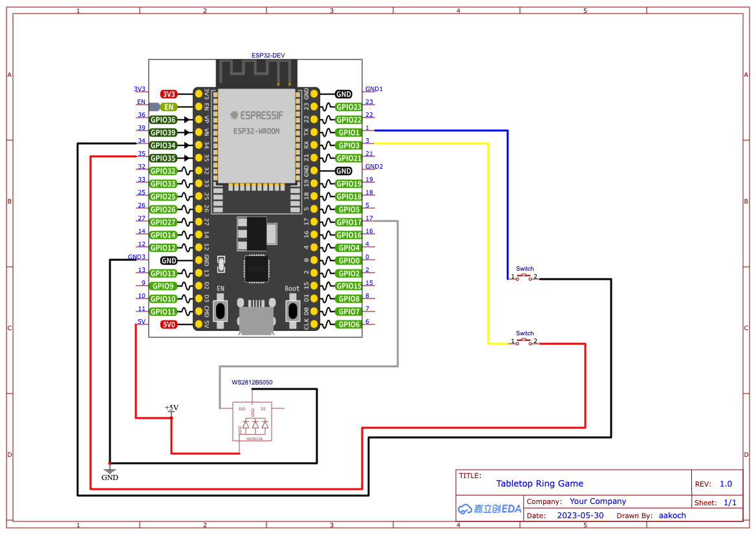Select the date 2023-05-30
Screen dimensions: 756x535
click(x=580, y=515)
